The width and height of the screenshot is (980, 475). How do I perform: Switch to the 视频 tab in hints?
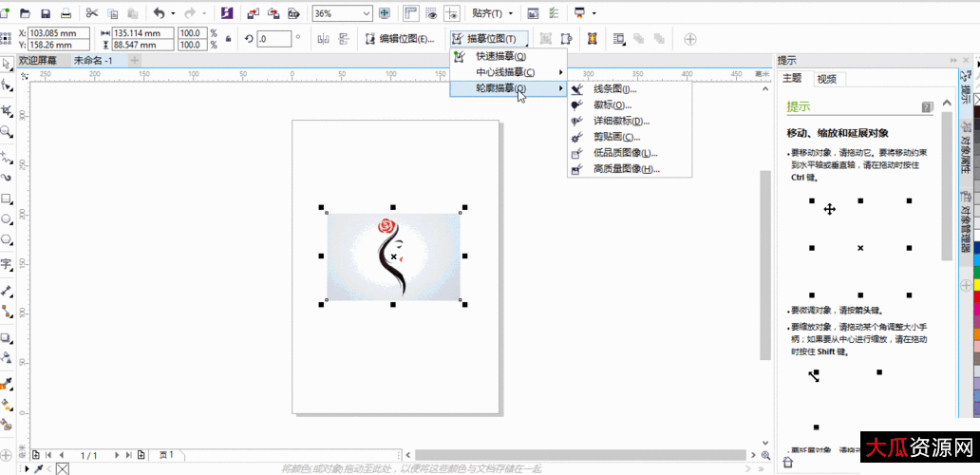(826, 79)
